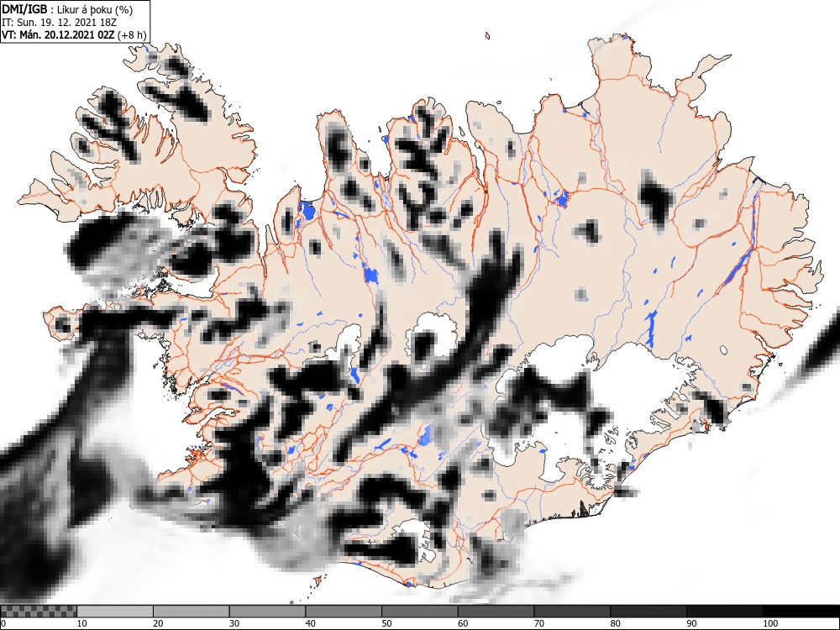840x630 pixels.
Task: Click the '(+8 h)' forecast offset text
Action: pos(131,34)
